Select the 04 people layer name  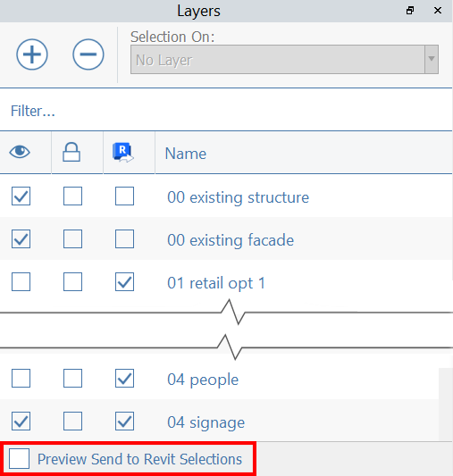click(203, 380)
